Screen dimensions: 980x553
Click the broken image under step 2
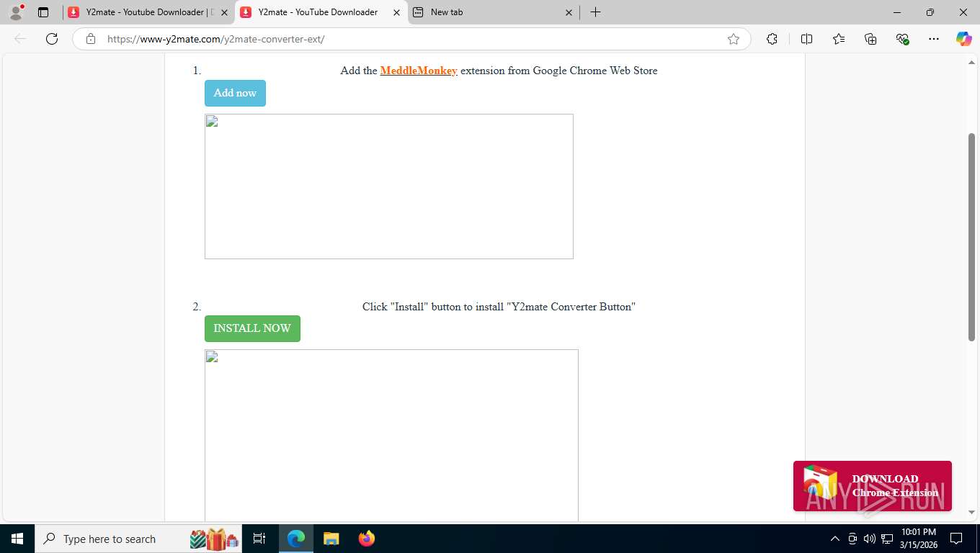[391, 436]
